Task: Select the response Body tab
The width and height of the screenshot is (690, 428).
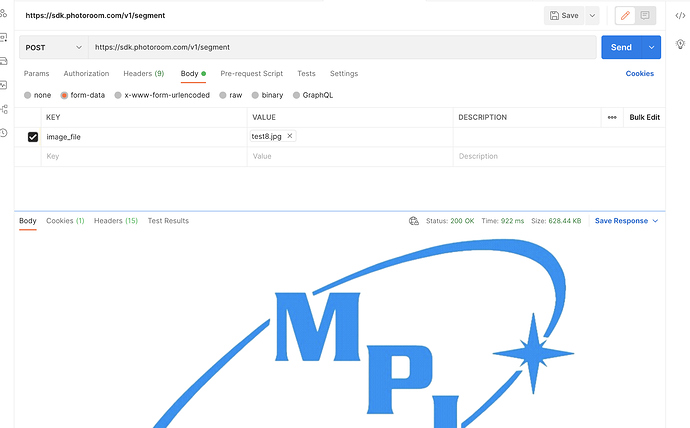Action: (x=28, y=221)
